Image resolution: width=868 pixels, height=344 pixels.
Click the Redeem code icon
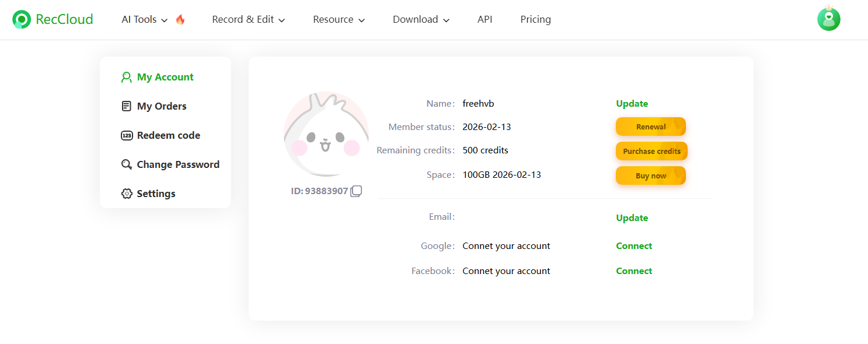point(126,135)
